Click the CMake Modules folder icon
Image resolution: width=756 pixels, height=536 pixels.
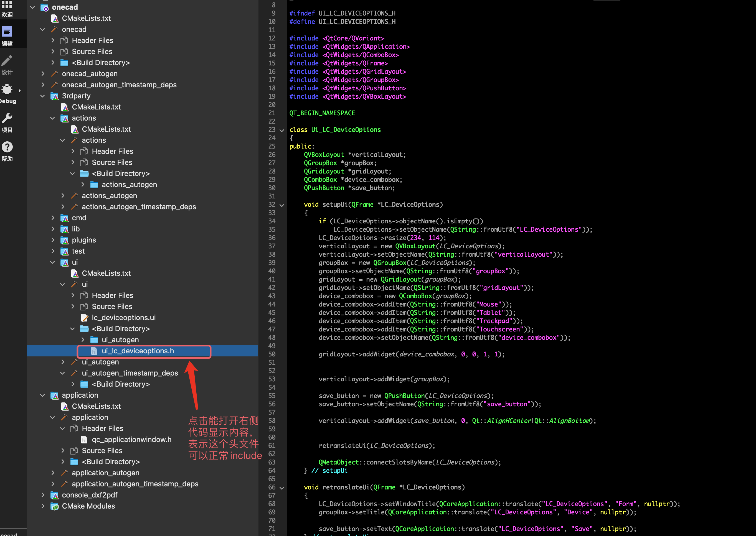pyautogui.click(x=55, y=506)
